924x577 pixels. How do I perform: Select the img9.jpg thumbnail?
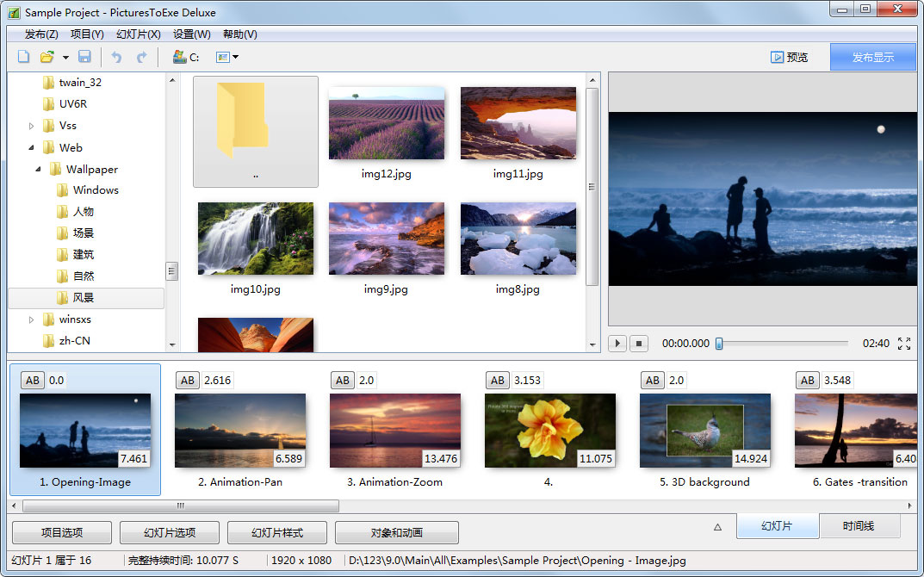[387, 238]
